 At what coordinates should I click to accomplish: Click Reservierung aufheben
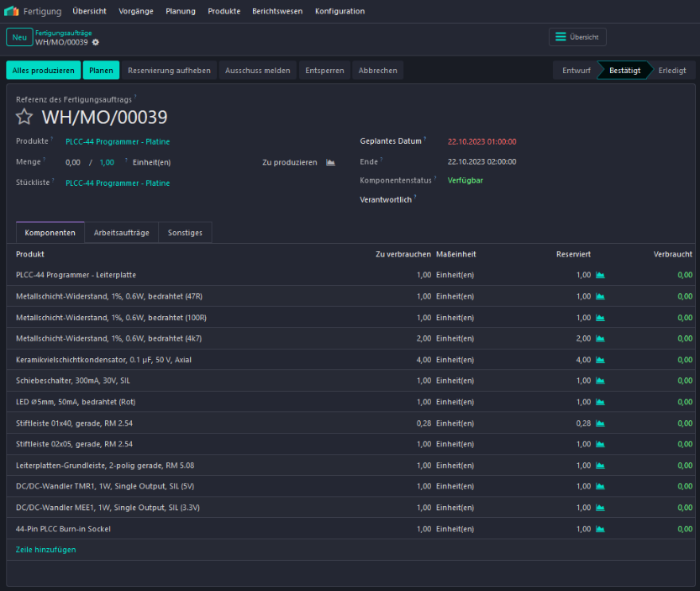[169, 71]
